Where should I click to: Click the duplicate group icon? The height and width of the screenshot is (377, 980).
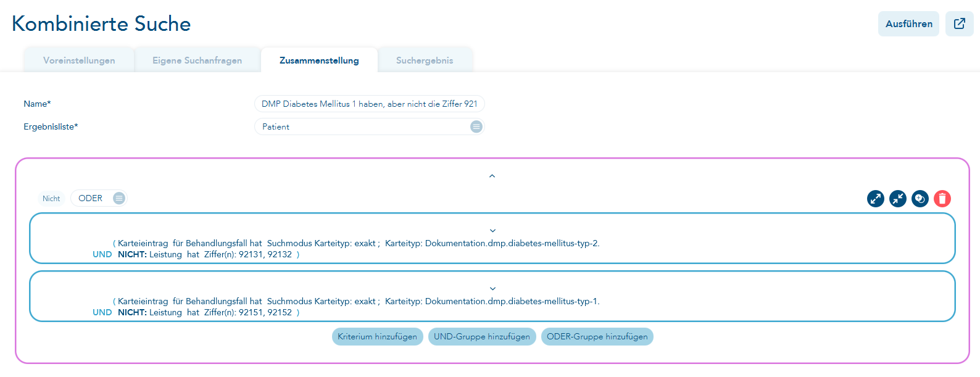(920, 199)
